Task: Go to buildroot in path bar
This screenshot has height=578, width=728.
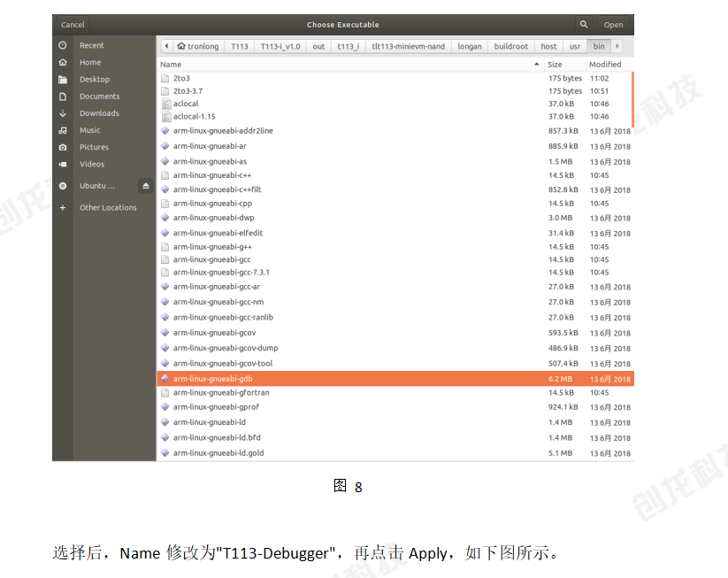Action: click(510, 46)
